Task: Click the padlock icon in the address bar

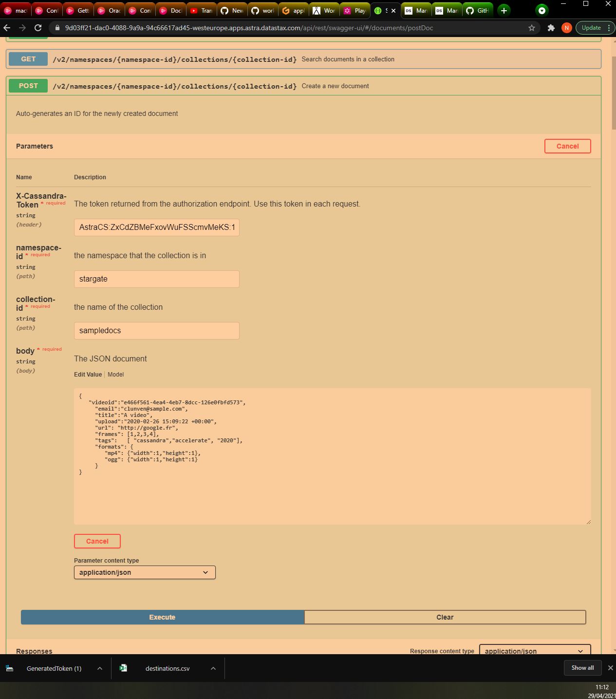Action: (57, 28)
